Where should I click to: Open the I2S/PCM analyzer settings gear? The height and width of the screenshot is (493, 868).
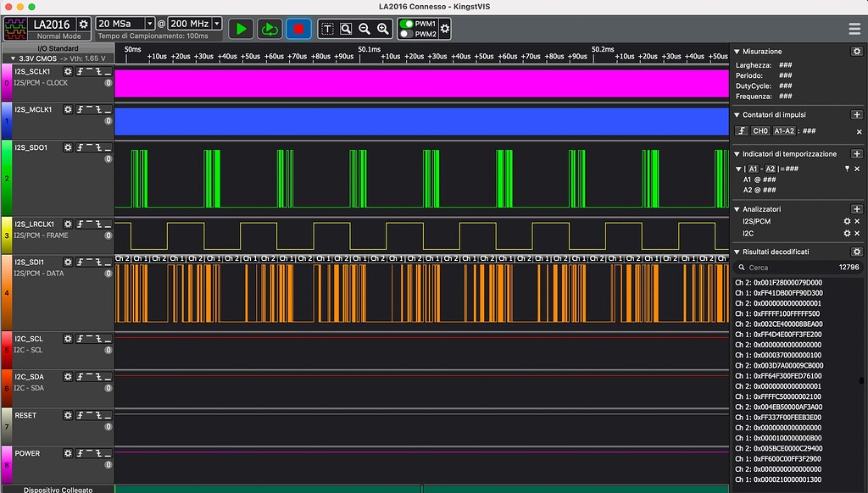coord(846,221)
